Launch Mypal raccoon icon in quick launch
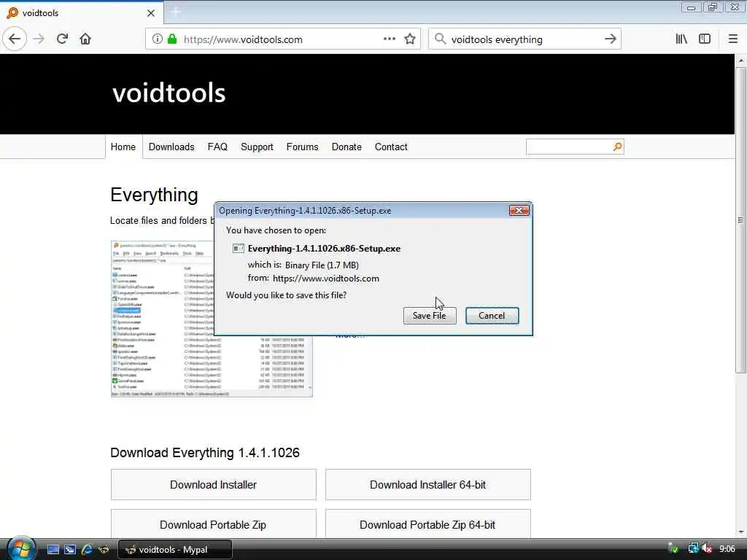 pyautogui.click(x=104, y=550)
